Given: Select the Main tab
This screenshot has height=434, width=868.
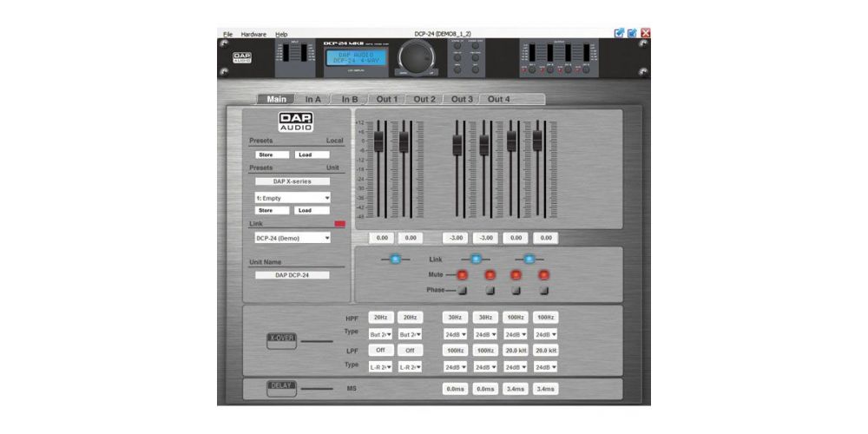Looking at the screenshot, I should point(276,99).
